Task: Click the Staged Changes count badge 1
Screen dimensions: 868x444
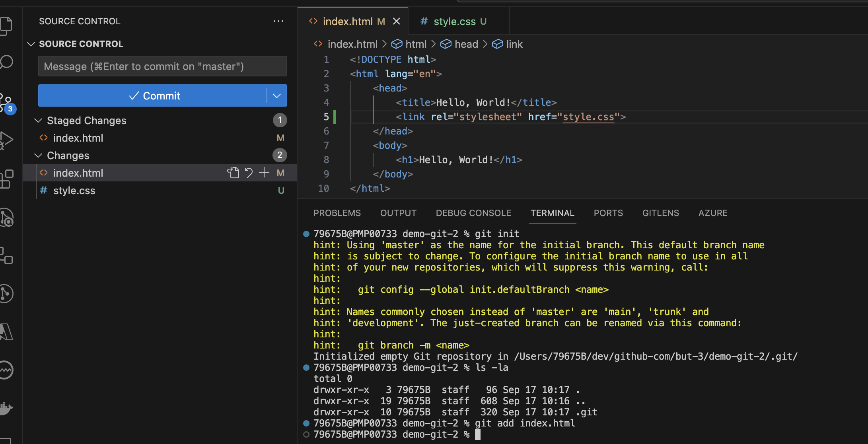Action: [280, 120]
